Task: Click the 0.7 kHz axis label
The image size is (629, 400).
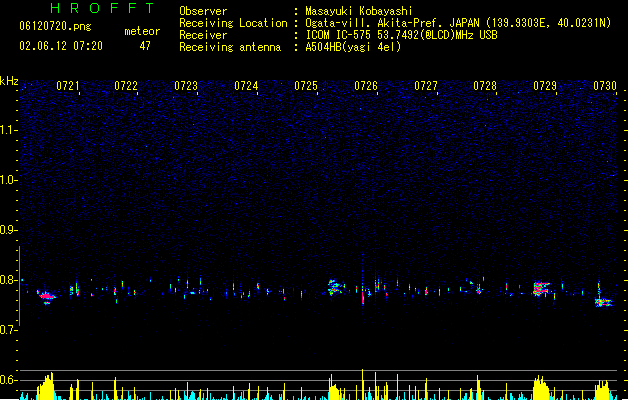Action: click(8, 330)
